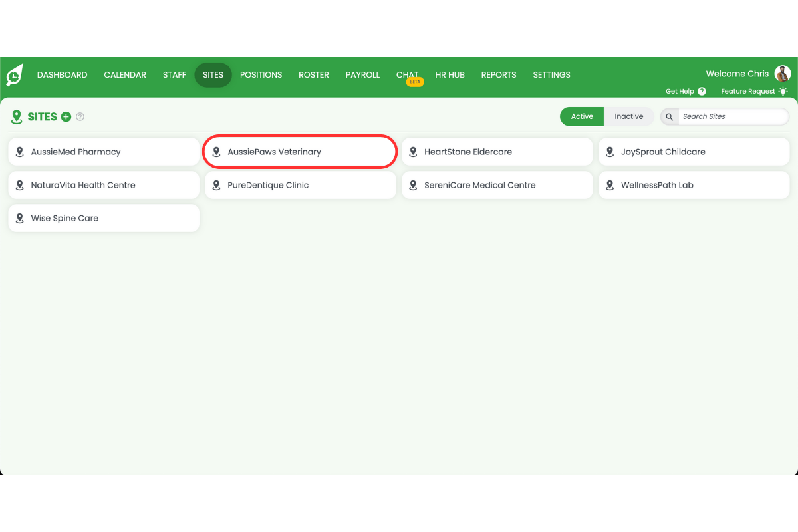Switch to the PAYROLL tab
Screen dimensions: 798x532
point(362,75)
